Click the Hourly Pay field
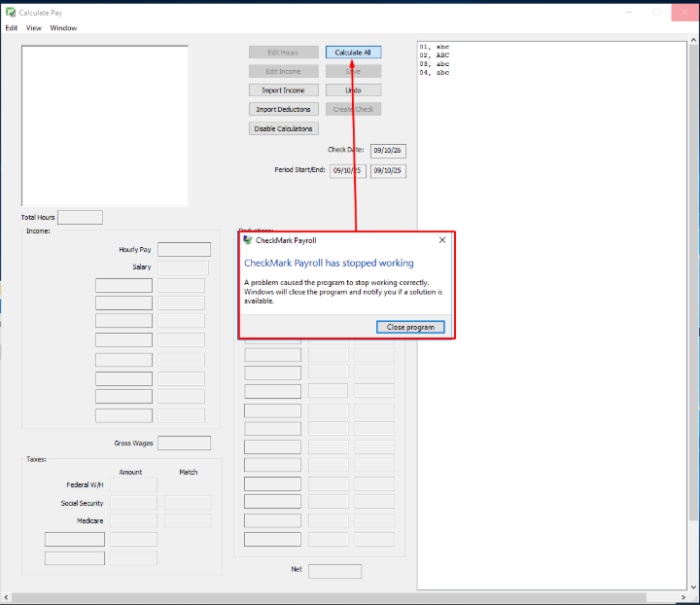 pos(184,250)
